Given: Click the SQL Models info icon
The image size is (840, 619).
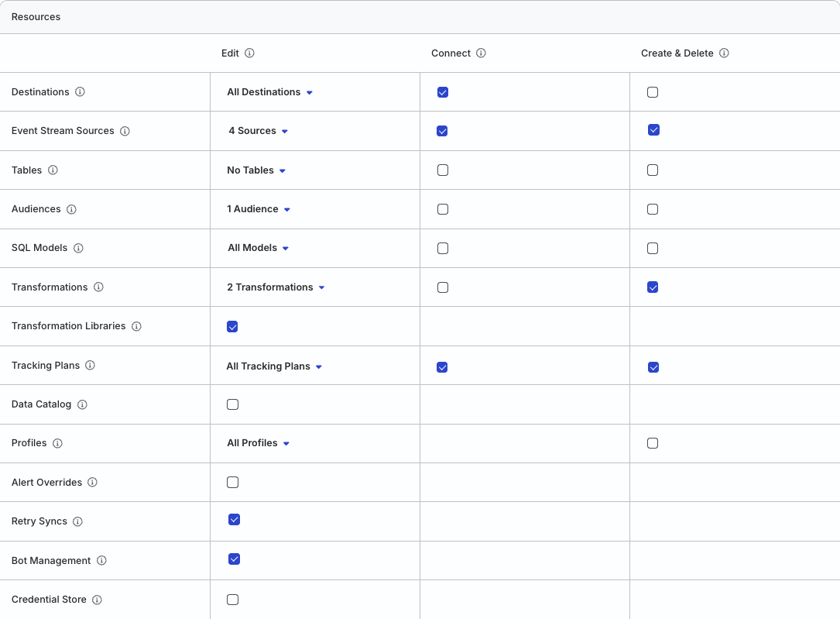Looking at the screenshot, I should [x=78, y=248].
